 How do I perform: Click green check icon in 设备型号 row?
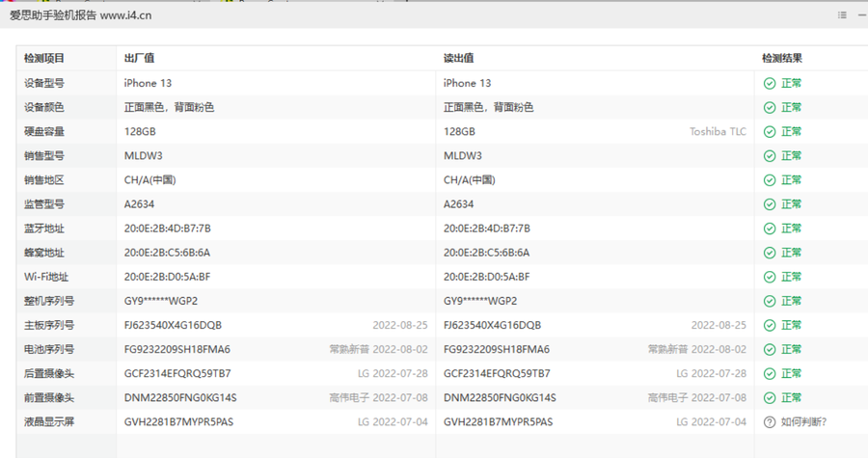pyautogui.click(x=770, y=83)
